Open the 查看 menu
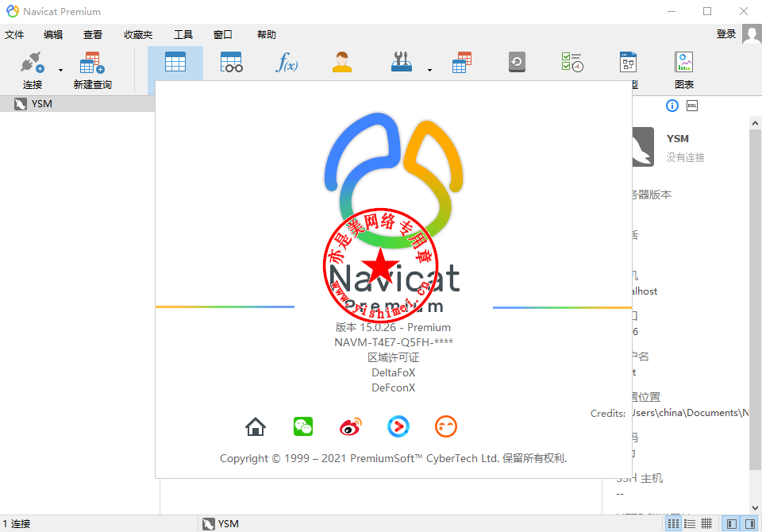Image resolution: width=762 pixels, height=532 pixels. pos(92,34)
